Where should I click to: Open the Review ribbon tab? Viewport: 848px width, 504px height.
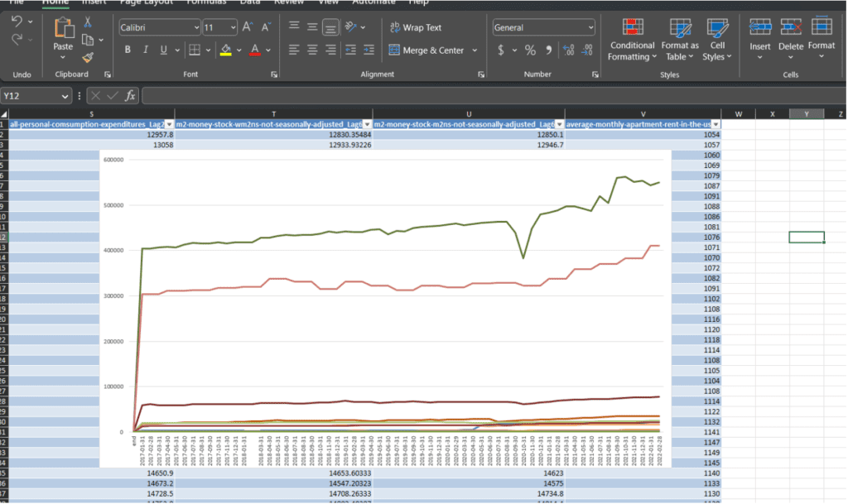click(x=288, y=2)
